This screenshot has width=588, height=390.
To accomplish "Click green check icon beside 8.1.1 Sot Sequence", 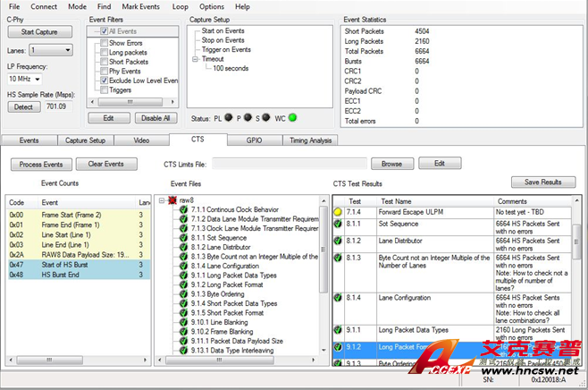I will pos(183,238).
